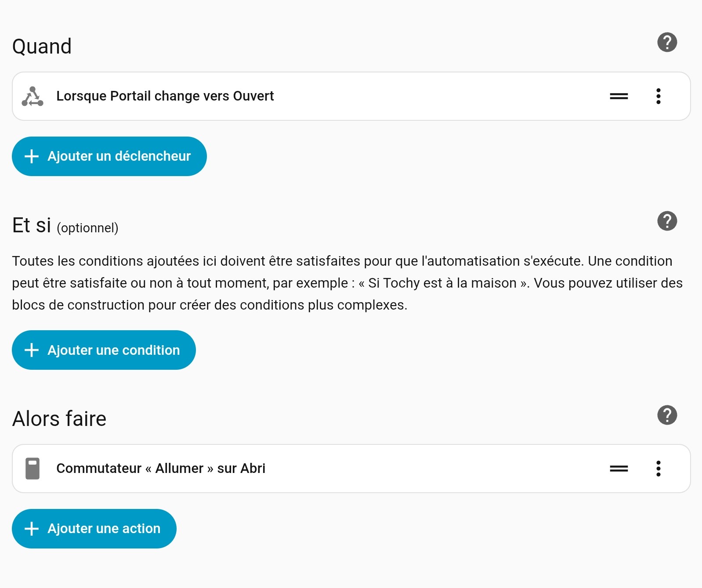The height and width of the screenshot is (588, 702).
Task: Click the plus icon in 'Ajouter un déclencheur'
Action: (32, 156)
